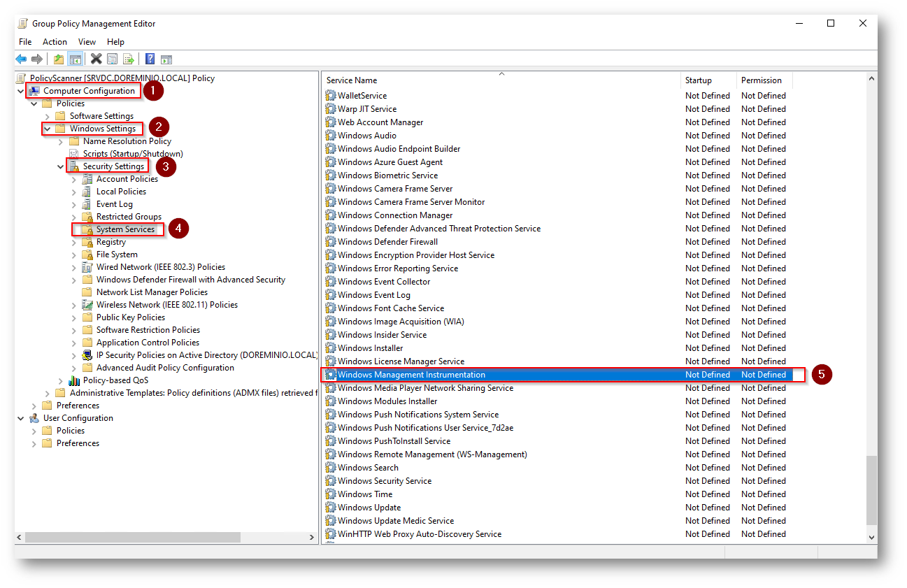This screenshot has width=907, height=588.
Task: Sort by the Service Name column header
Action: click(501, 80)
